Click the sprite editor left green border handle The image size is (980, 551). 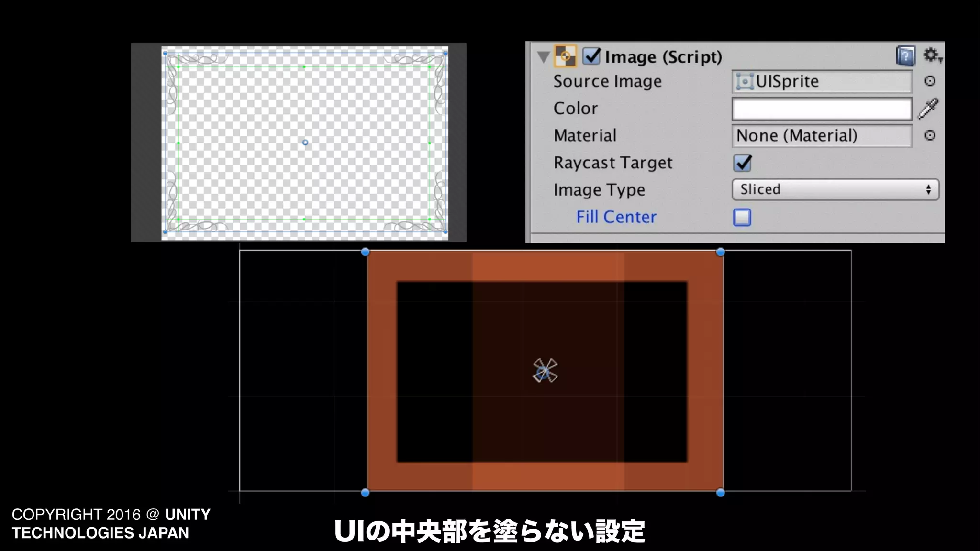178,143
